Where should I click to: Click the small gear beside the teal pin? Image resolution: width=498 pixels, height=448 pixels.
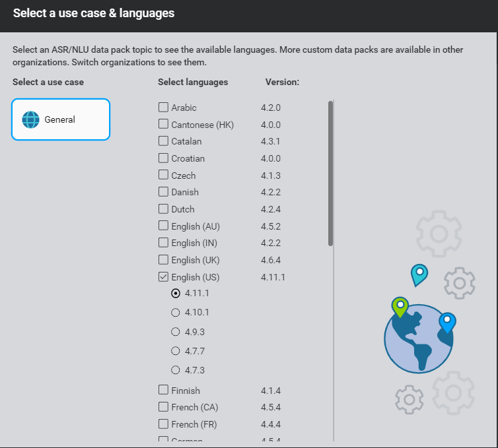[460, 283]
